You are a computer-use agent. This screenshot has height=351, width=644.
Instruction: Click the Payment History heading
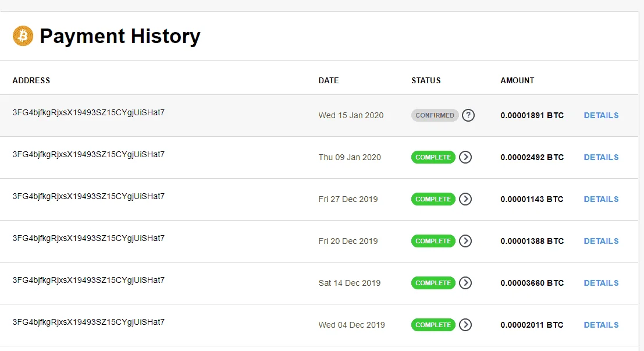click(120, 36)
